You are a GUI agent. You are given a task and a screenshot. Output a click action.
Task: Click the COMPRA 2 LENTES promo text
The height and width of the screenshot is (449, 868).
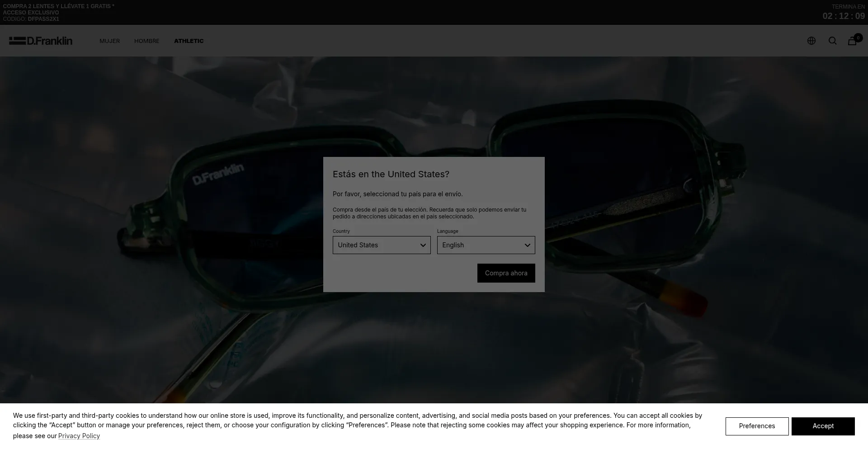(58, 6)
